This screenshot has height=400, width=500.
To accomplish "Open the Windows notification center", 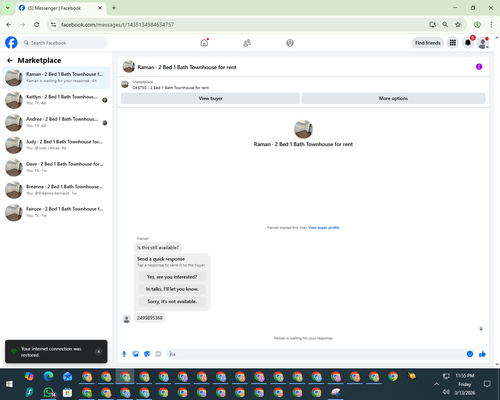I will [487, 384].
